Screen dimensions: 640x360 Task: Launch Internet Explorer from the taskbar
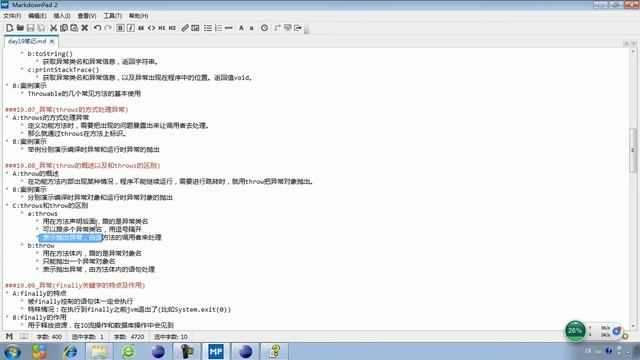pos(70,351)
